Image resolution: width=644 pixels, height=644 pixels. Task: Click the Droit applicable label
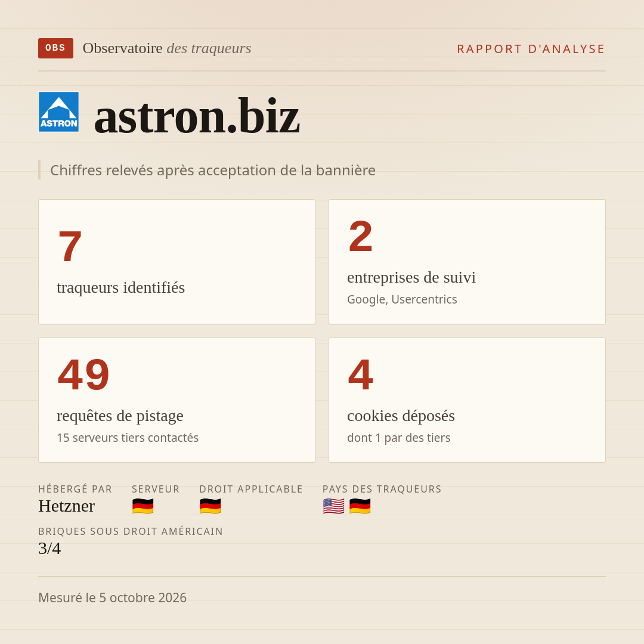[251, 489]
